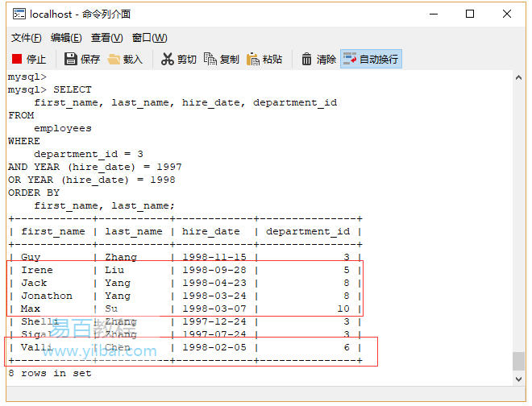Open the Window (窗口) menu
Screen dimensions: 532x406
149,38
